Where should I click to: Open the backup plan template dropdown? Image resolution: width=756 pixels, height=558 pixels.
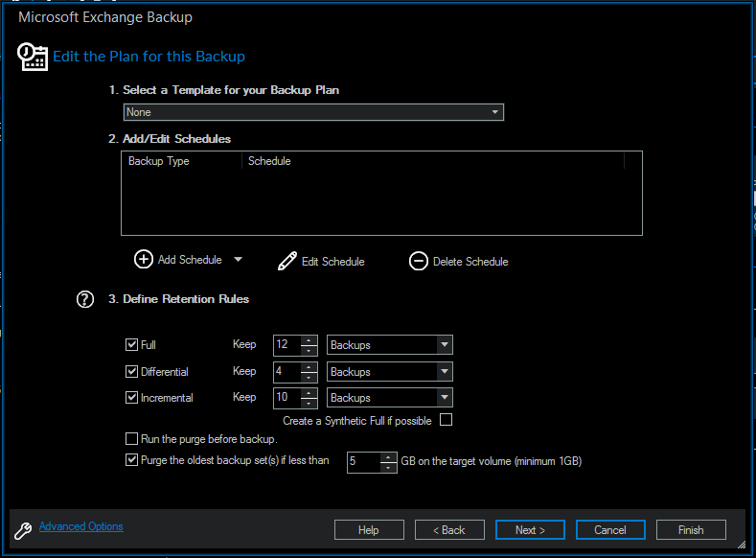point(313,112)
